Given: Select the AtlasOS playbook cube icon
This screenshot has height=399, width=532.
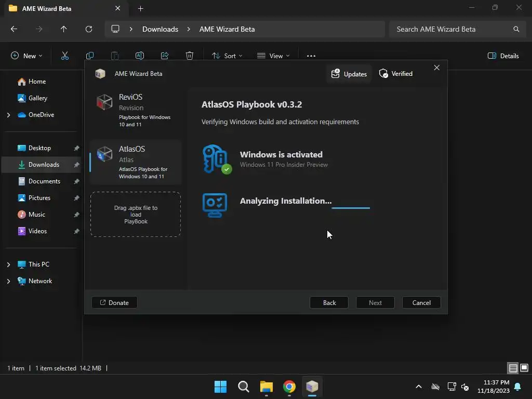Looking at the screenshot, I should pyautogui.click(x=104, y=154).
